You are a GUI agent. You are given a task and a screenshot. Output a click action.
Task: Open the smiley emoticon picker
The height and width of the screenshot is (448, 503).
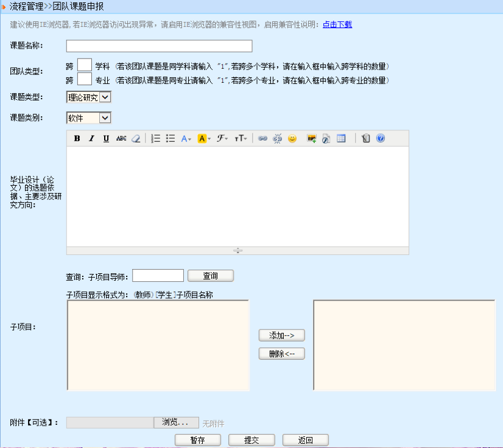click(x=292, y=138)
